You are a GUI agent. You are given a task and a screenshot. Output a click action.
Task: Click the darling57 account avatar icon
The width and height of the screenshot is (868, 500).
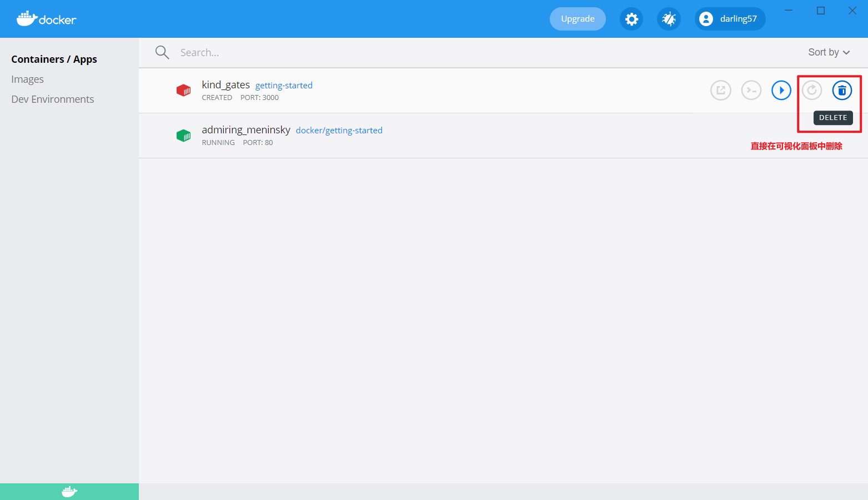point(706,19)
